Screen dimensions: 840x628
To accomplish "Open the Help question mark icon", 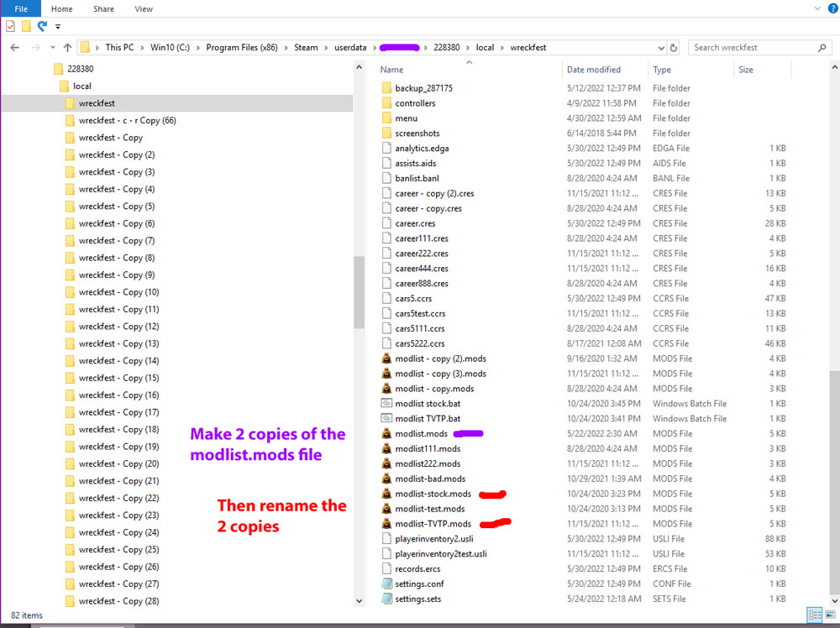I will click(832, 8).
